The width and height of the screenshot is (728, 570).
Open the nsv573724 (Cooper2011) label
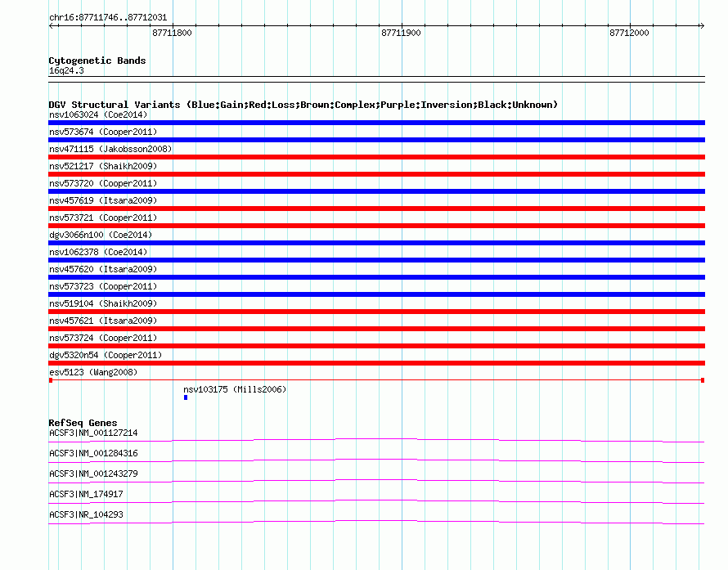[103, 338]
